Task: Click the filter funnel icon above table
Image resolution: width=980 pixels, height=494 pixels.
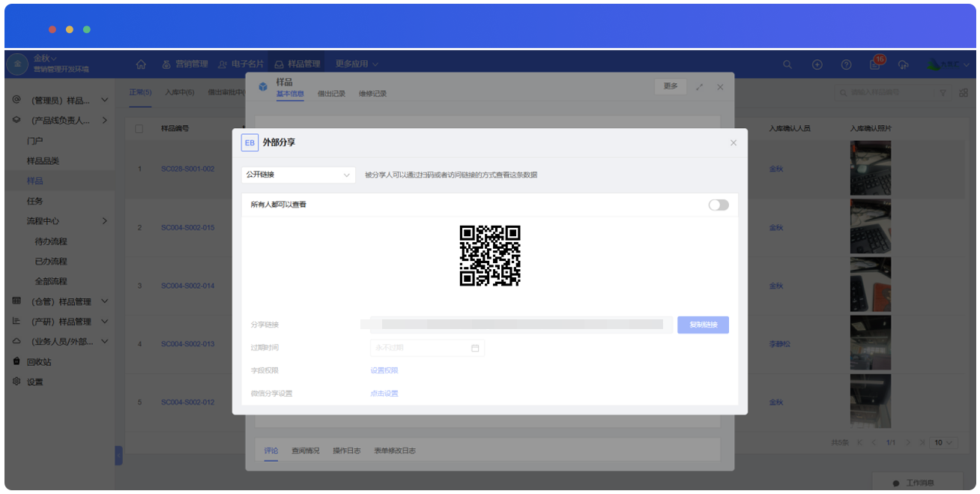Action: click(x=943, y=93)
